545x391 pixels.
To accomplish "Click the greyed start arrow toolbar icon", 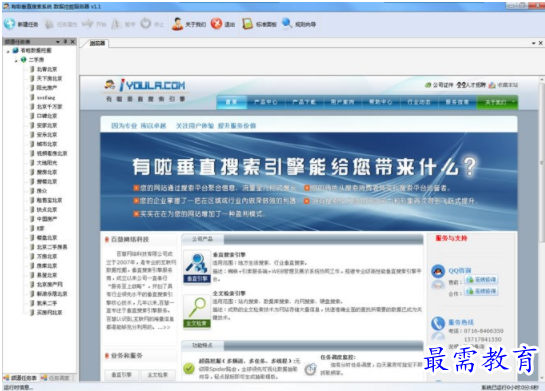I will 88,24.
